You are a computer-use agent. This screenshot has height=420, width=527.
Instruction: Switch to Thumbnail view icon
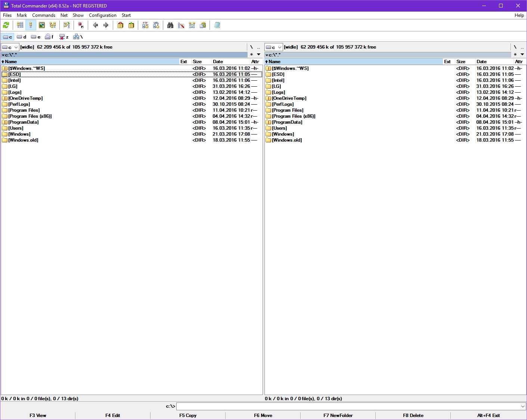click(x=42, y=25)
